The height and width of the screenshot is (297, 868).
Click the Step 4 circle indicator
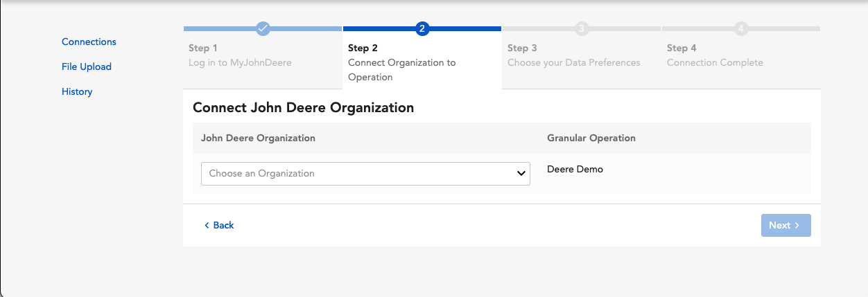(x=741, y=28)
